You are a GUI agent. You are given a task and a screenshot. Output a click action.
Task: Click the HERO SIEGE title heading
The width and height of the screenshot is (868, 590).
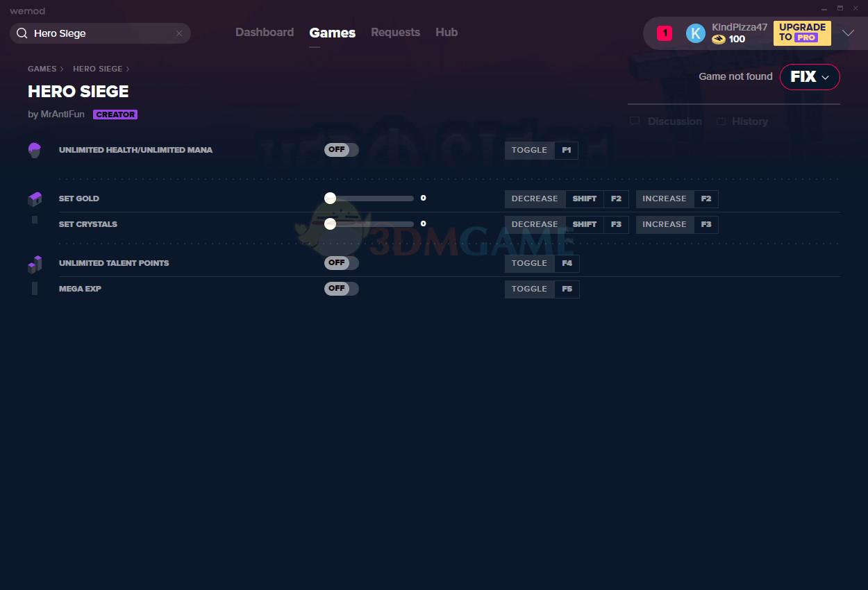(x=78, y=92)
